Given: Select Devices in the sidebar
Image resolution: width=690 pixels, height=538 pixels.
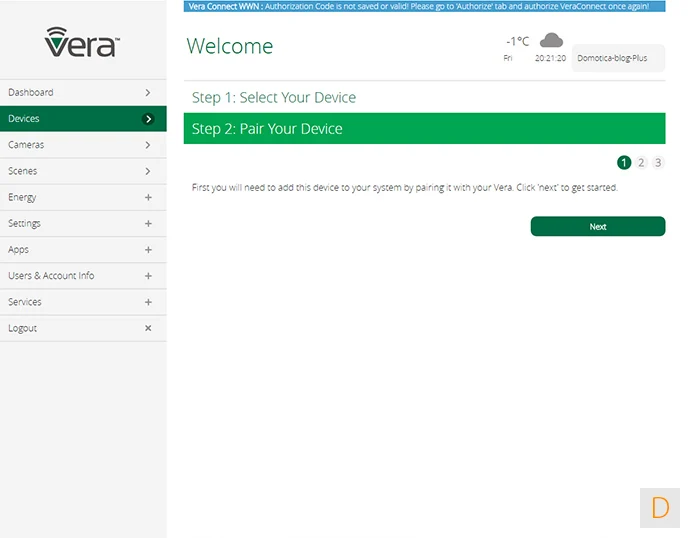Looking at the screenshot, I should click(83, 119).
